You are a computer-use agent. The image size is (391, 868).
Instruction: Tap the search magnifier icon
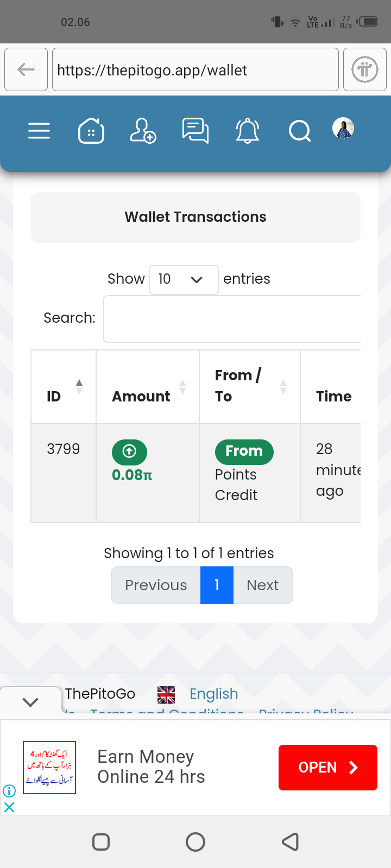pyautogui.click(x=299, y=131)
